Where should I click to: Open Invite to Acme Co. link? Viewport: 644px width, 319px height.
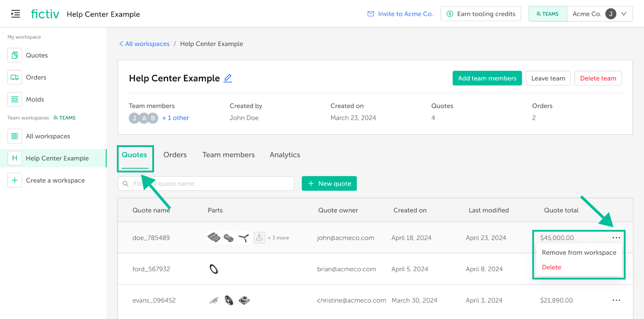pyautogui.click(x=405, y=14)
